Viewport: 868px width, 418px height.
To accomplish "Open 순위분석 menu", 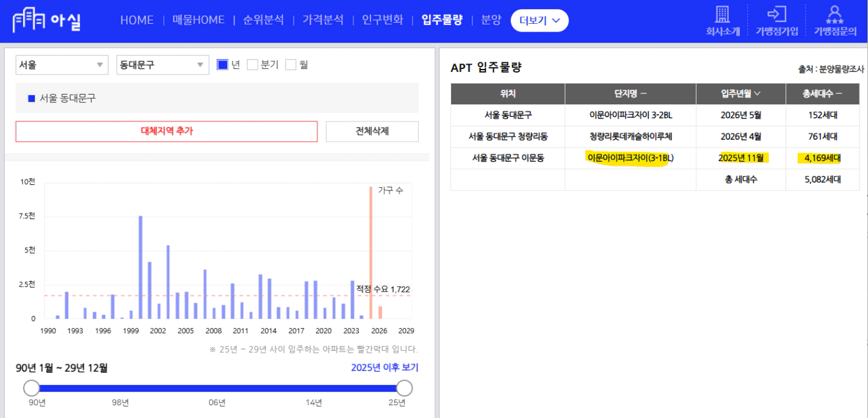I will coord(264,20).
